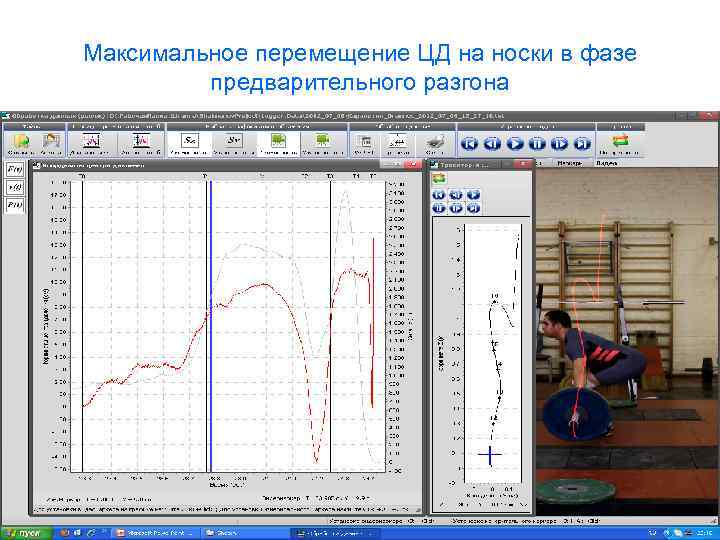Open the report table icon in main toolbar
Screen dimensions: 720x540
tap(365, 143)
